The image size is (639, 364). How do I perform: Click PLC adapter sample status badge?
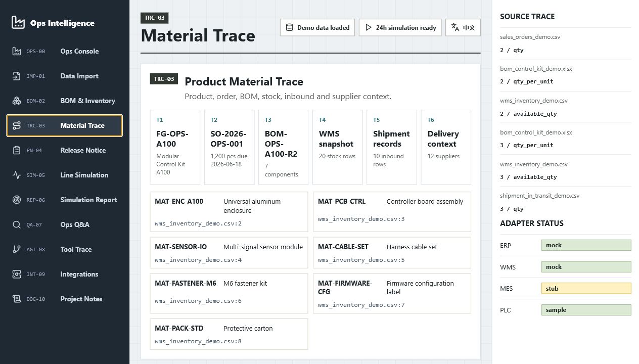pos(586,310)
